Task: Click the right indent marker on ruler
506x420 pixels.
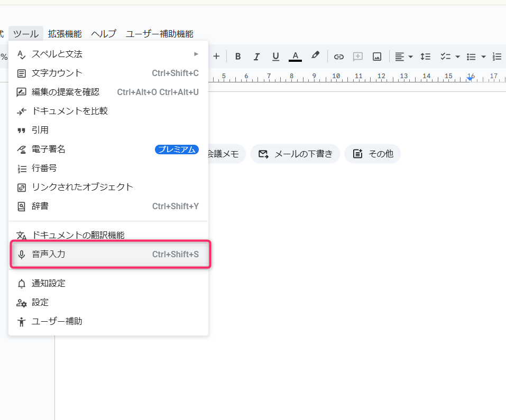Action: coord(470,79)
